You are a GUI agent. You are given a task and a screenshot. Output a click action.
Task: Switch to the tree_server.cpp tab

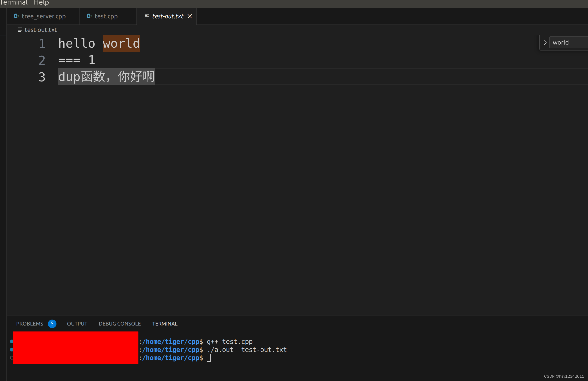[44, 16]
